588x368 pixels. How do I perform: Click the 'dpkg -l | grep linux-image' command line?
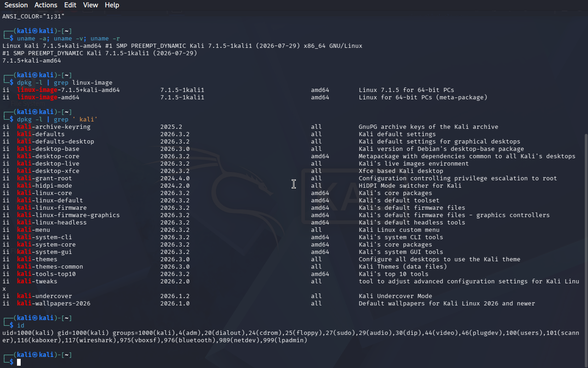[65, 83]
